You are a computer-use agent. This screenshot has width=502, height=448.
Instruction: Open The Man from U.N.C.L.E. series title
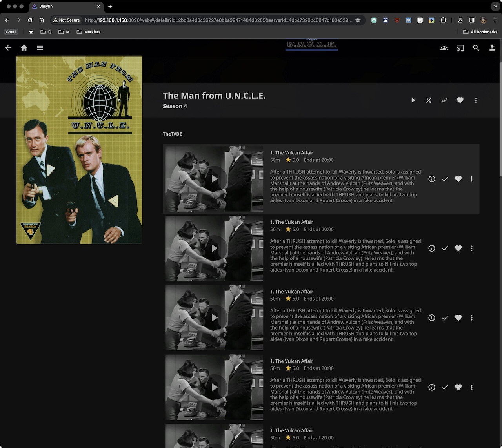tap(214, 96)
